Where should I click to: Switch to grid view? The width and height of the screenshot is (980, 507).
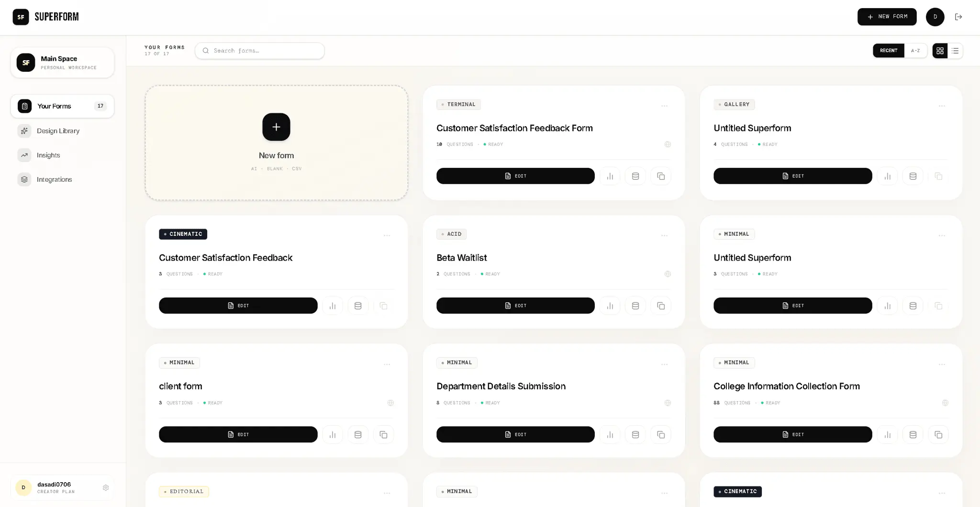click(940, 51)
